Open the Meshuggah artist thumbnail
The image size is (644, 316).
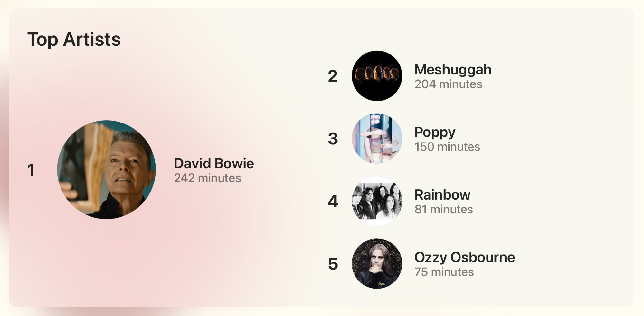coord(377,76)
